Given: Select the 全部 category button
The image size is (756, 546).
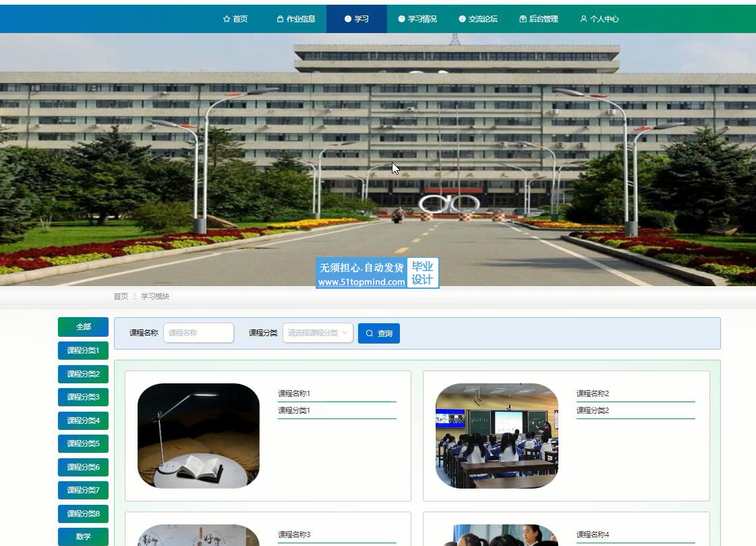Looking at the screenshot, I should (84, 327).
